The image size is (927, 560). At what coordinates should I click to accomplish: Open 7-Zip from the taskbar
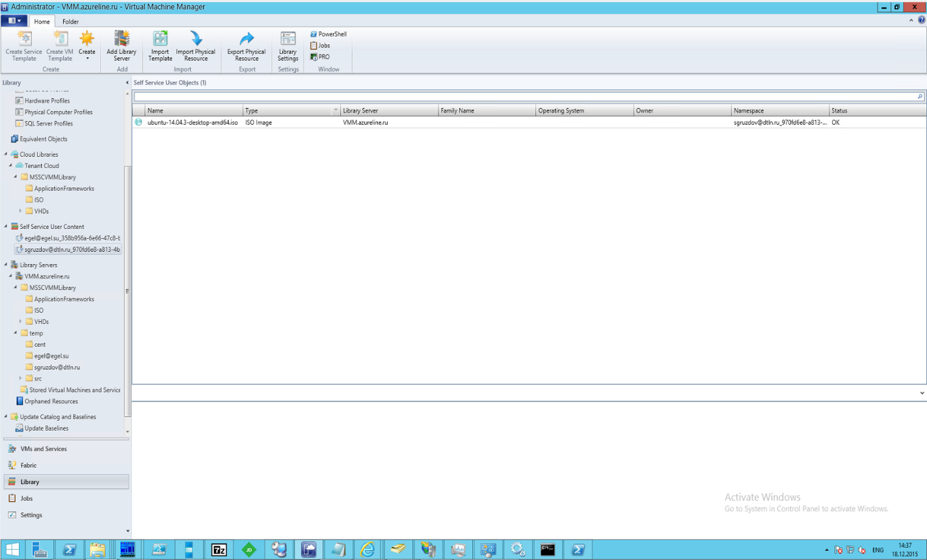(x=219, y=550)
